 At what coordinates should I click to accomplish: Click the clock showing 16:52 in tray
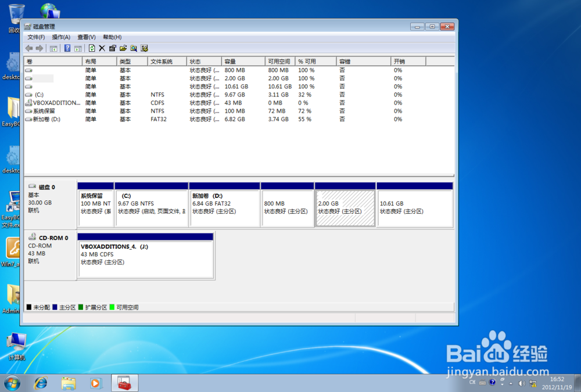tap(558, 379)
